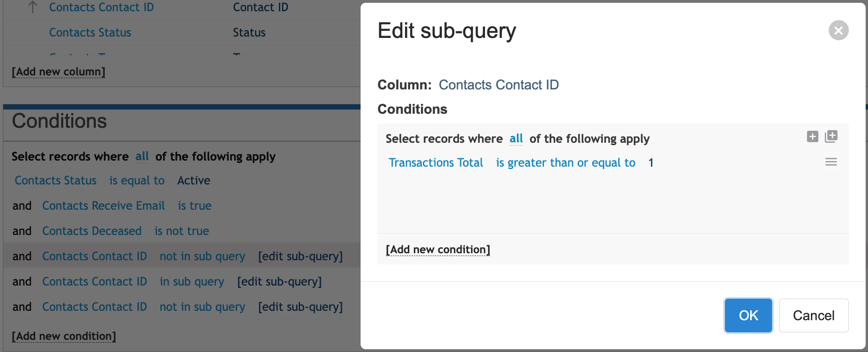
Task: Click the sort arrow beside Contacts Contact ID
Action: click(32, 7)
